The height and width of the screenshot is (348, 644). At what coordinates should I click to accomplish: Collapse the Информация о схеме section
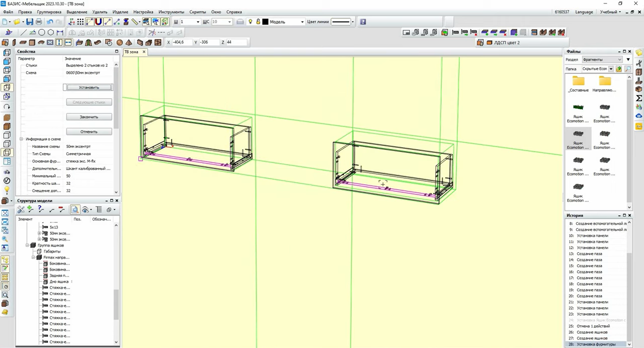point(21,139)
